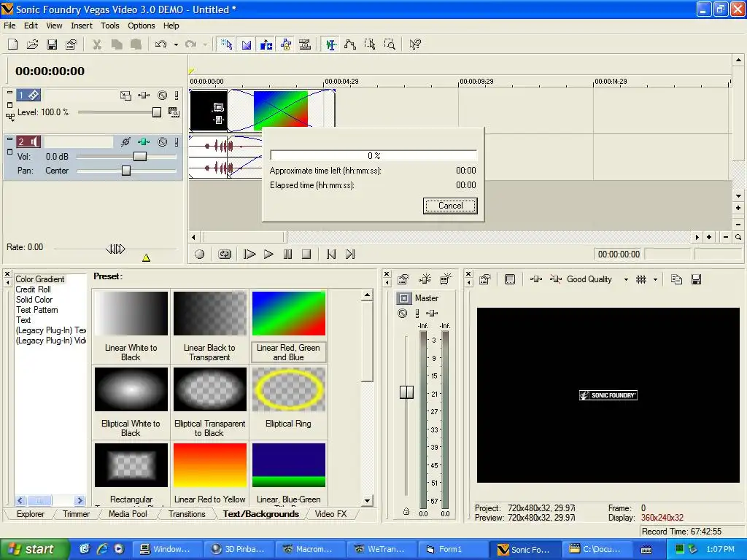Click the New project icon
The image size is (747, 560).
click(13, 44)
